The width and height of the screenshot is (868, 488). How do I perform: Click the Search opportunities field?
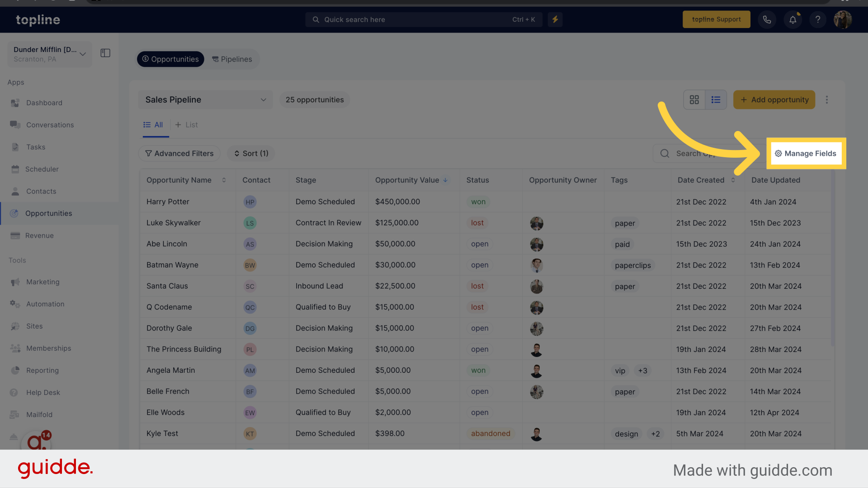[x=709, y=154]
